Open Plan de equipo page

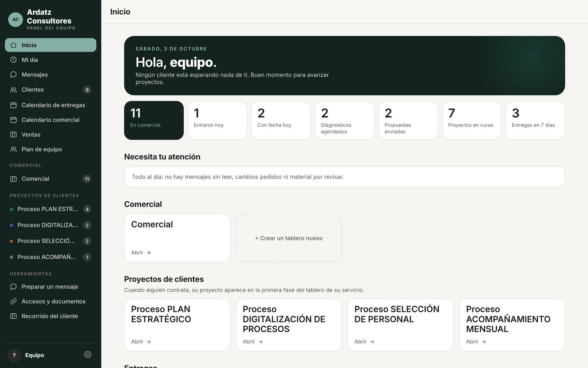[x=50, y=149]
